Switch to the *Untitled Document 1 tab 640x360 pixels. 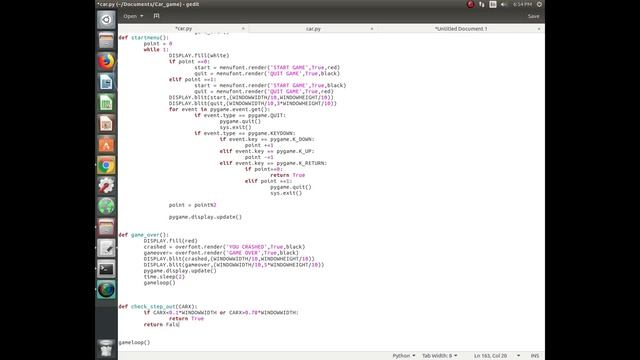pos(461,29)
